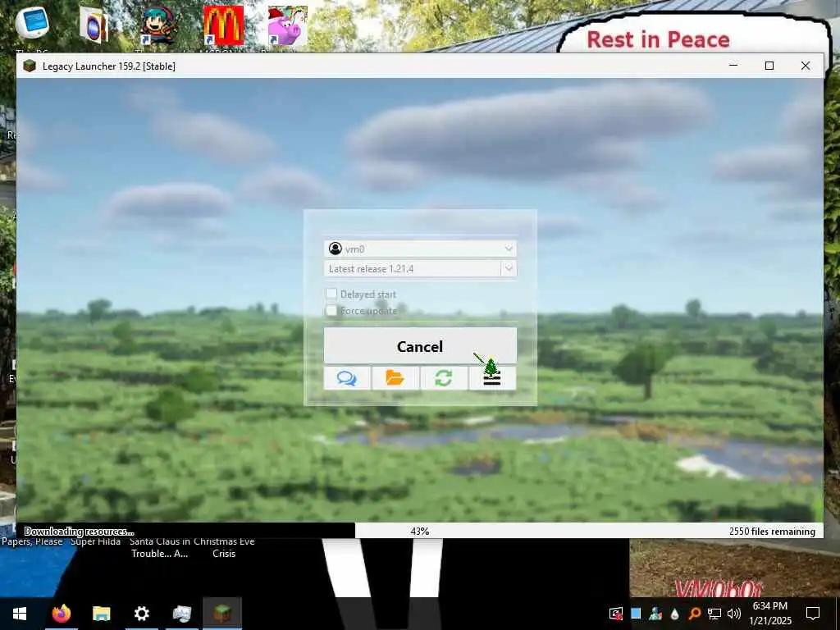This screenshot has height=630, width=840.
Task: Open the green-haired pixel character shortcut
Action: (x=158, y=25)
